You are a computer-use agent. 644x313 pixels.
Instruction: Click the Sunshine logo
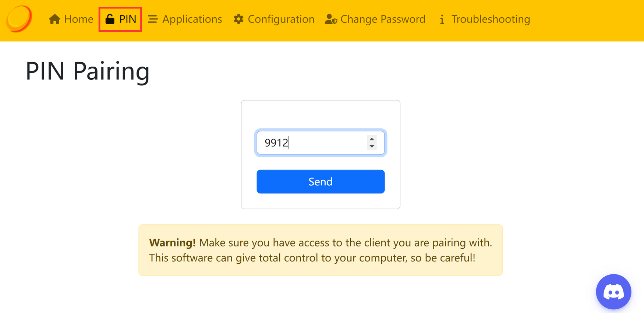[x=19, y=19]
